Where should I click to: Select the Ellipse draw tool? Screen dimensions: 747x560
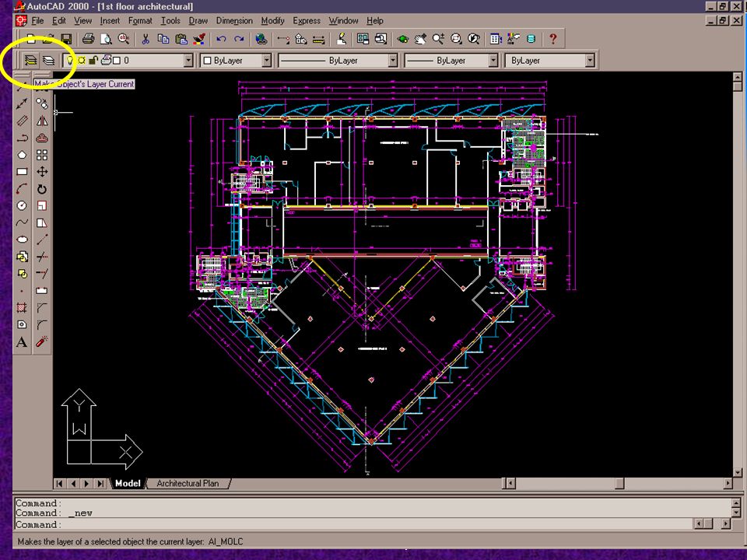coord(22,240)
